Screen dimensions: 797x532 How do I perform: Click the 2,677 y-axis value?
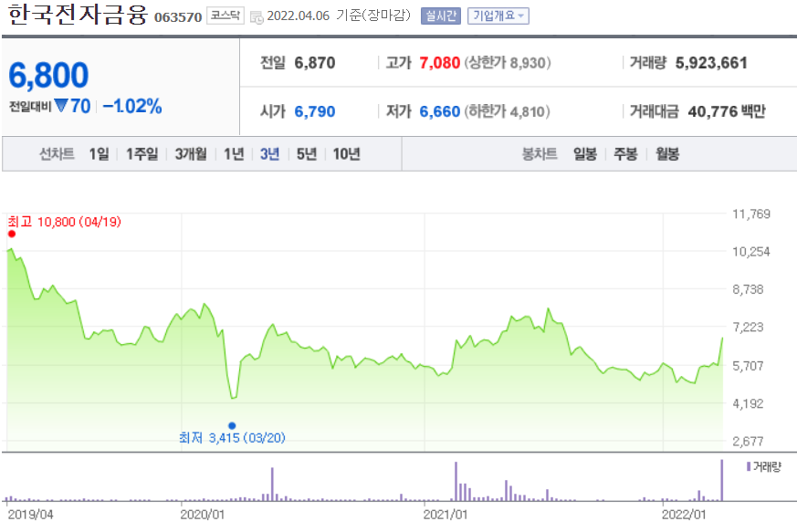[x=748, y=441]
